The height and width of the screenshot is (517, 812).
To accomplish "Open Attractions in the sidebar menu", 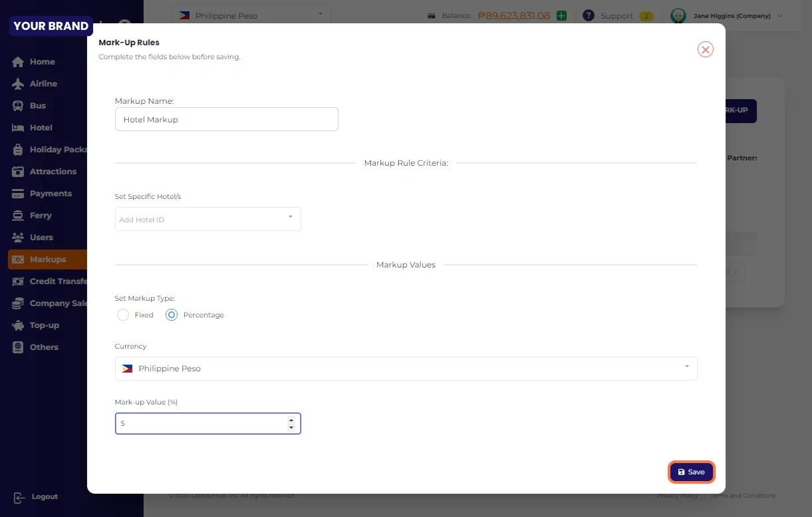I will pyautogui.click(x=53, y=172).
